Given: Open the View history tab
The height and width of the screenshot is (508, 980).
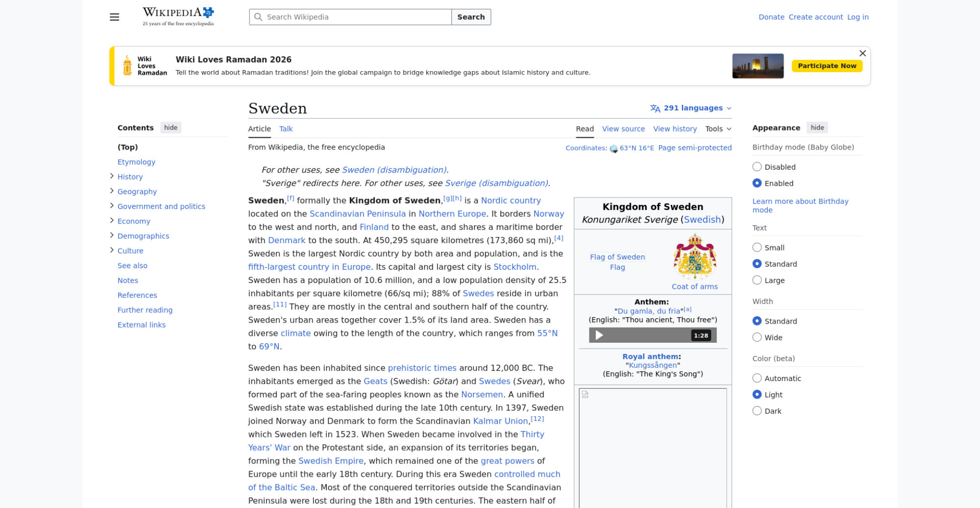Looking at the screenshot, I should [675, 129].
